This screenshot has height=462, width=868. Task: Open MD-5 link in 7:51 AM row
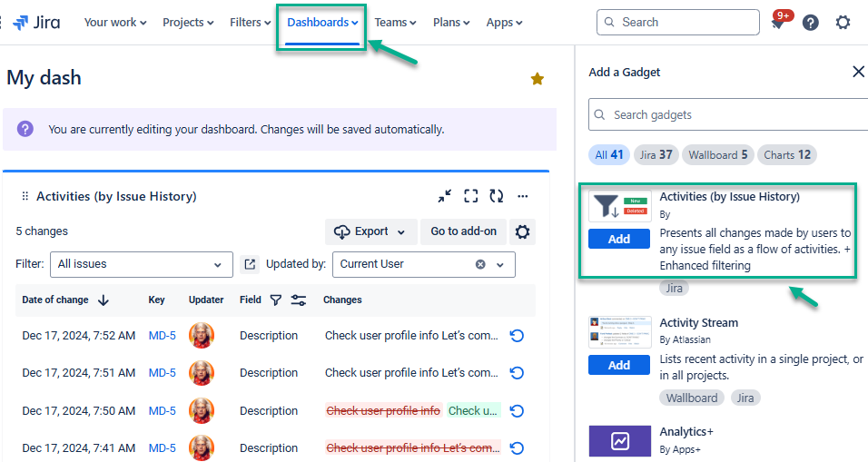[163, 373]
